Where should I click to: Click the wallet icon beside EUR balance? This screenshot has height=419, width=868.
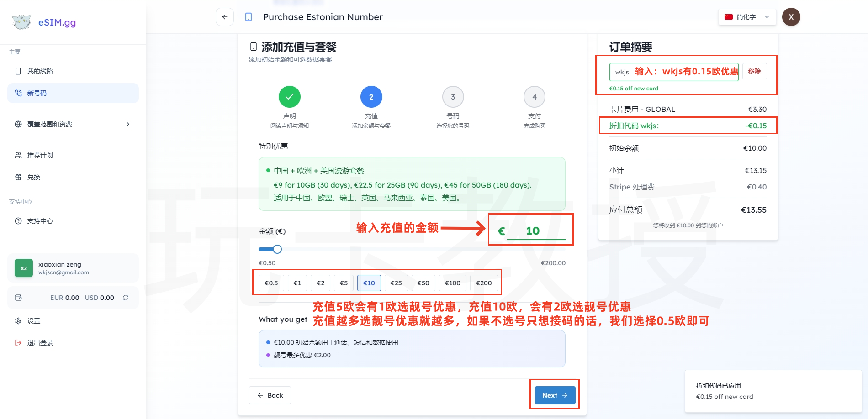coord(18,298)
